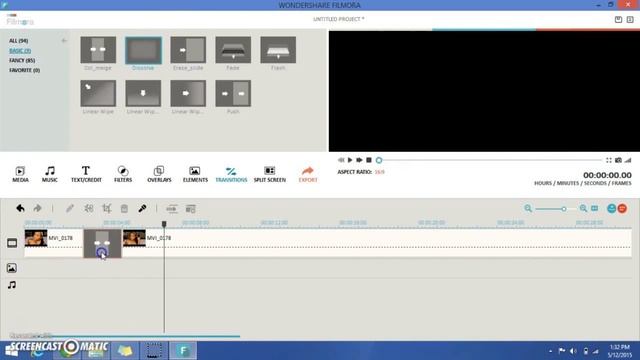Pick the Erase_slide transition thumbnail
The image size is (640, 360).
188,50
